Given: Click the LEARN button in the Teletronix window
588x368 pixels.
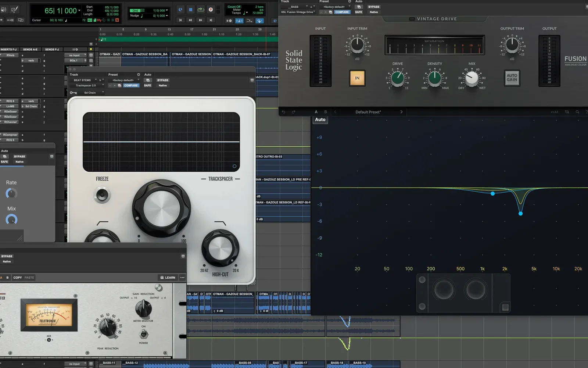Looking at the screenshot, I should click(x=168, y=278).
